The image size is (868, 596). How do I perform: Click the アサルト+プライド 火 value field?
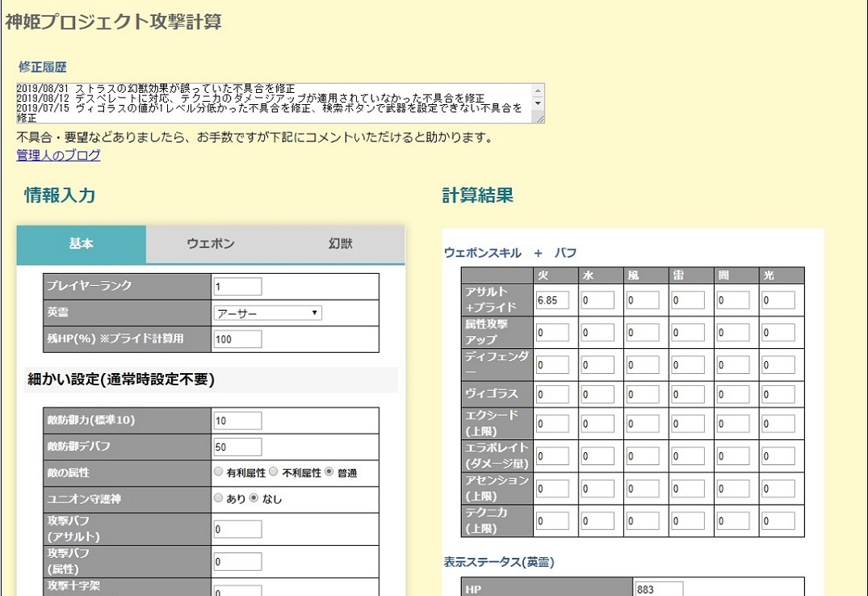click(x=551, y=301)
